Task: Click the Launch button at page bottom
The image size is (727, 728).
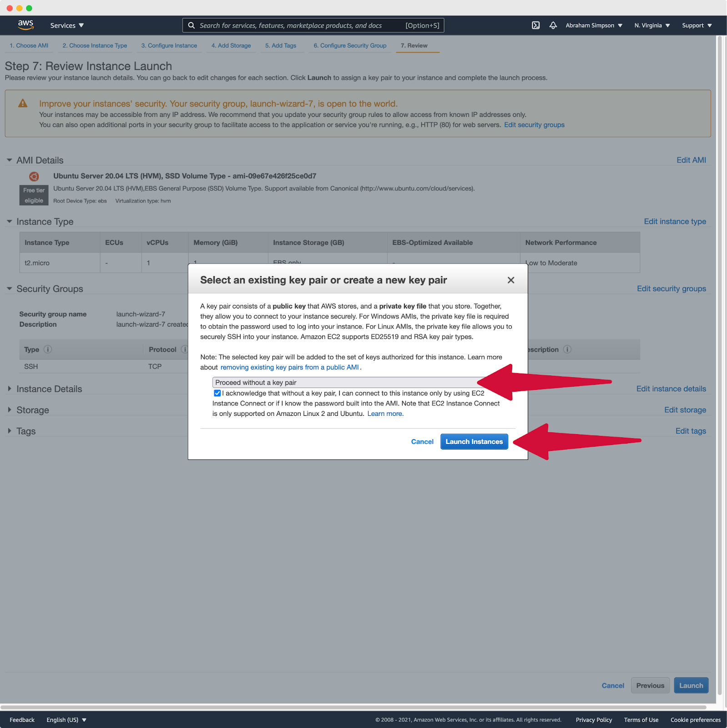Action: click(691, 686)
